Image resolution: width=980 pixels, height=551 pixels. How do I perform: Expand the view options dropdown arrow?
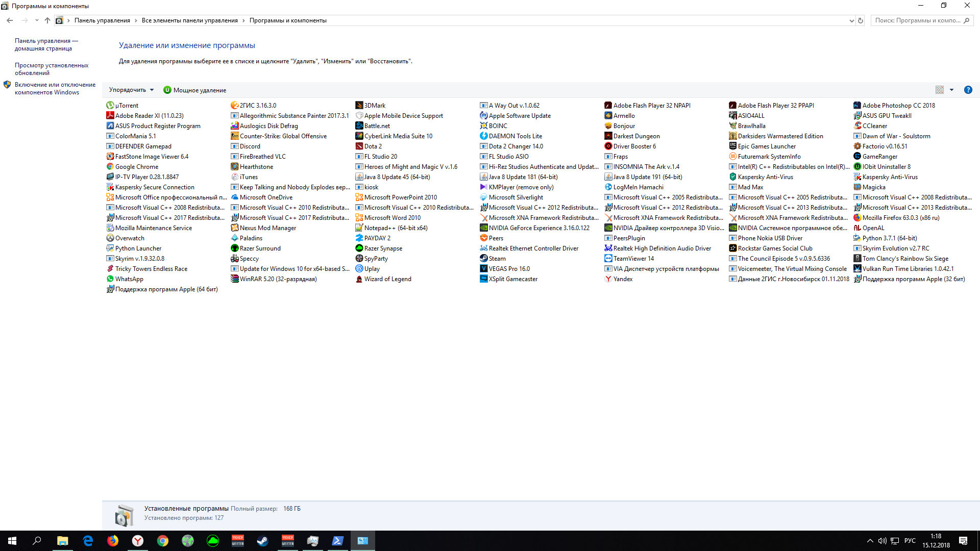pos(951,90)
